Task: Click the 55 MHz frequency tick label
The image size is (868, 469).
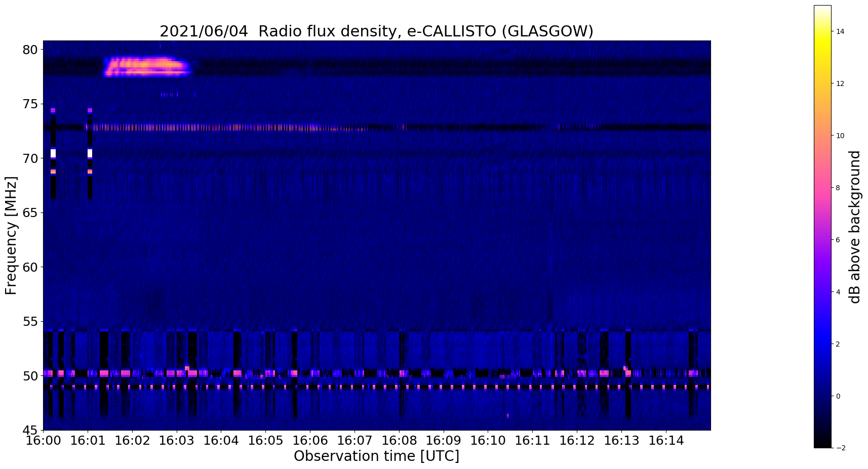Action: [30, 322]
